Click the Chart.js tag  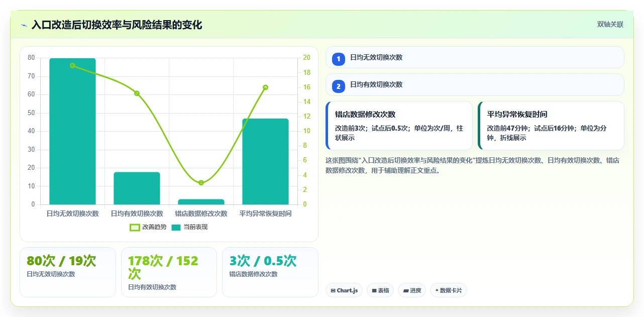tap(344, 290)
